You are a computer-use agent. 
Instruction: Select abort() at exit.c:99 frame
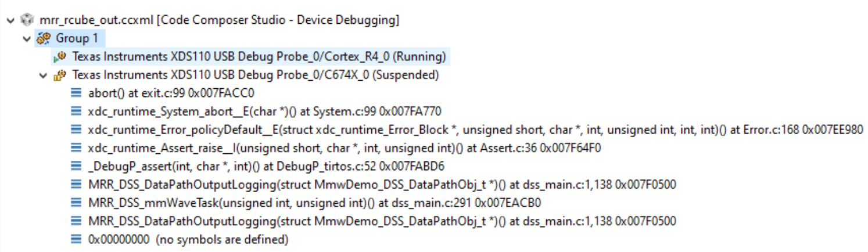[171, 93]
